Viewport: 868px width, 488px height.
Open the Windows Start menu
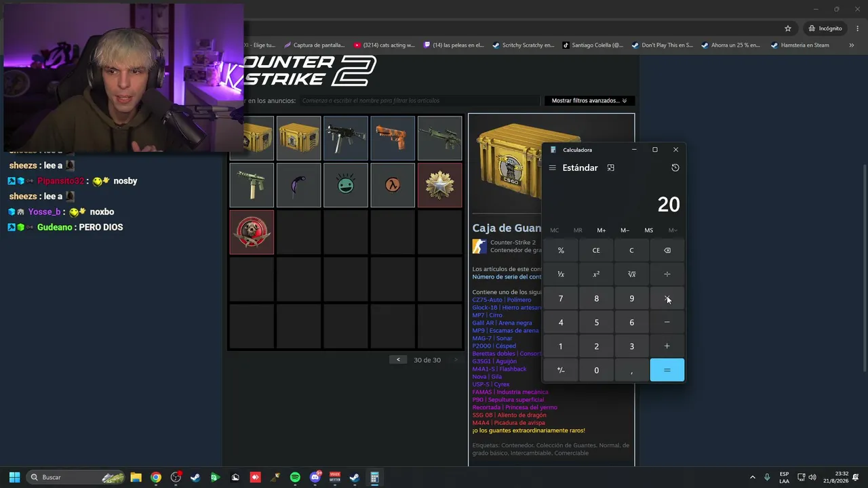(x=14, y=477)
